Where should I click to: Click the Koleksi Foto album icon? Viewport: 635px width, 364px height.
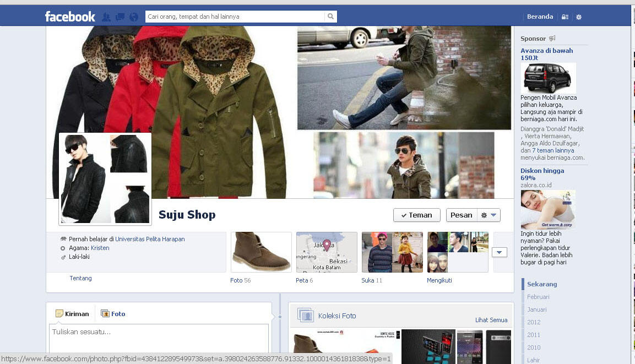point(305,315)
